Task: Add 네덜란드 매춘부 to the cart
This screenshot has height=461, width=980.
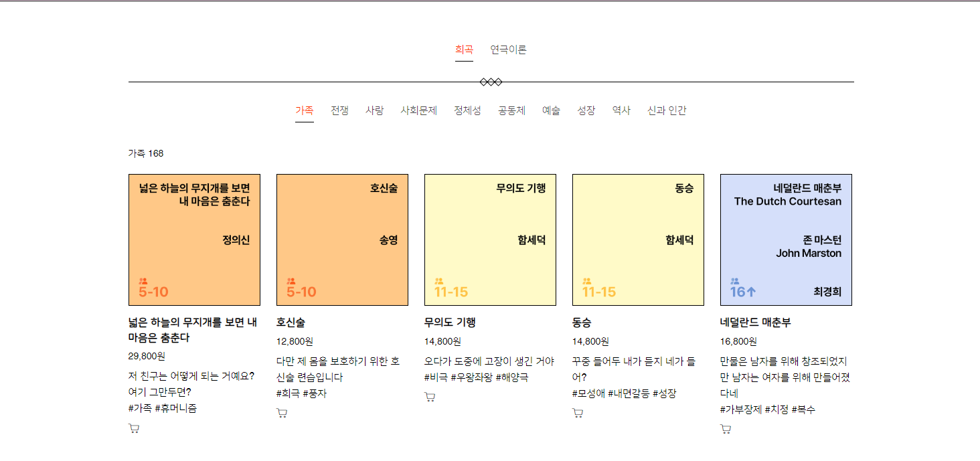Action: point(726,429)
